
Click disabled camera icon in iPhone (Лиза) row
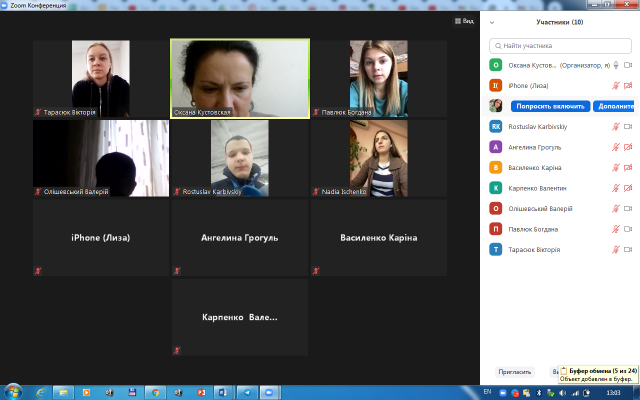pos(628,86)
